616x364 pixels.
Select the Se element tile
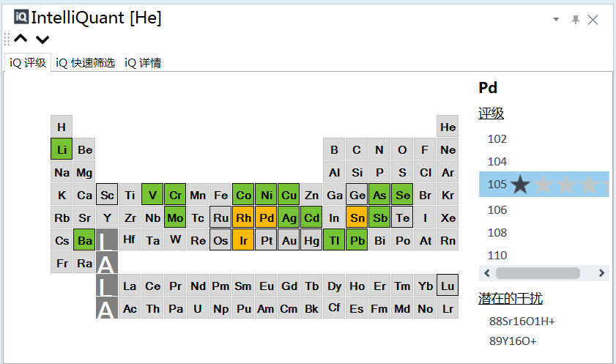[x=402, y=195]
